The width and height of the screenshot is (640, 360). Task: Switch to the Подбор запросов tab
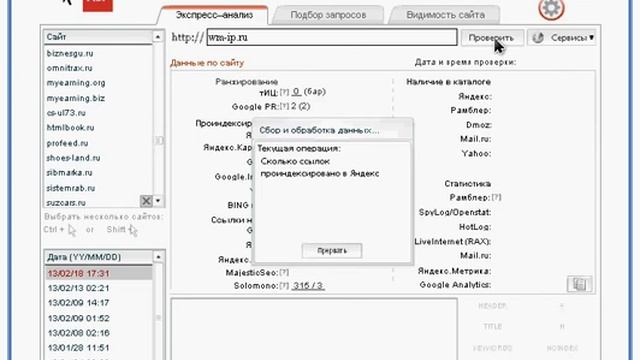pyautogui.click(x=328, y=15)
